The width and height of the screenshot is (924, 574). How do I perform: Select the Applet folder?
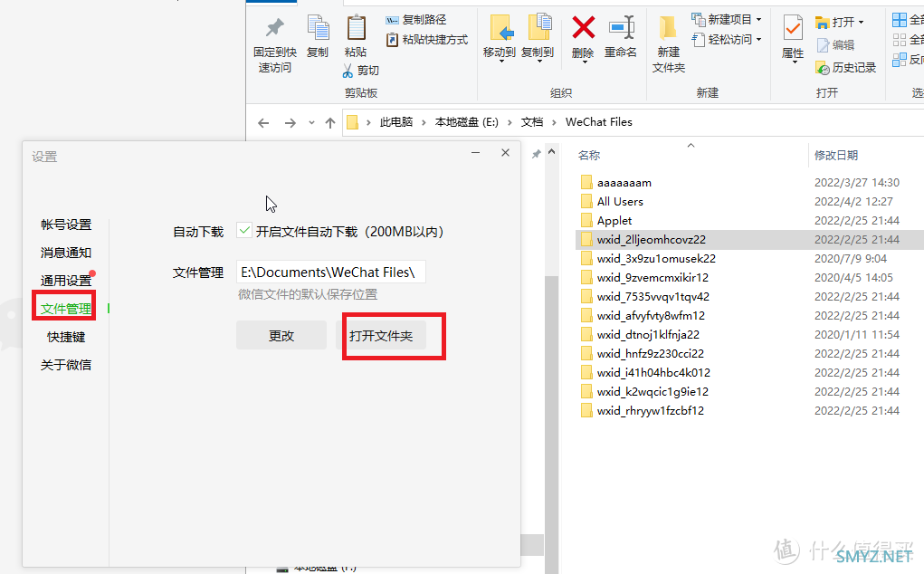614,220
